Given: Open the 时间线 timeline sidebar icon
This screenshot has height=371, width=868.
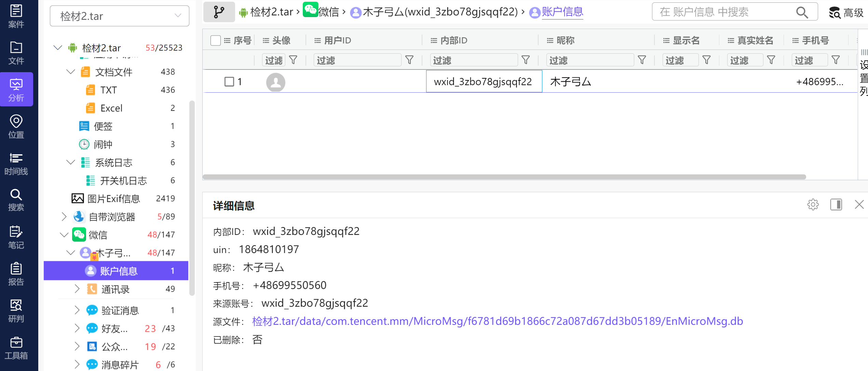Looking at the screenshot, I should pos(16,163).
